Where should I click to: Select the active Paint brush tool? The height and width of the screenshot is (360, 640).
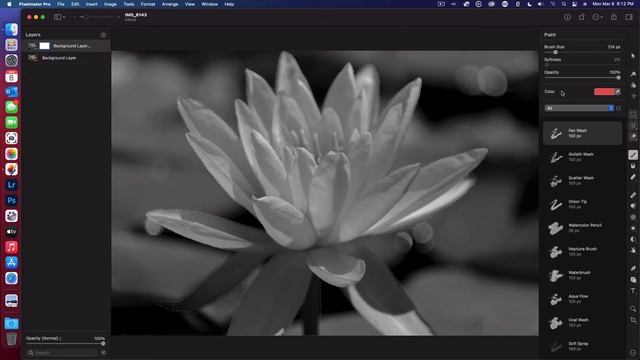[633, 155]
